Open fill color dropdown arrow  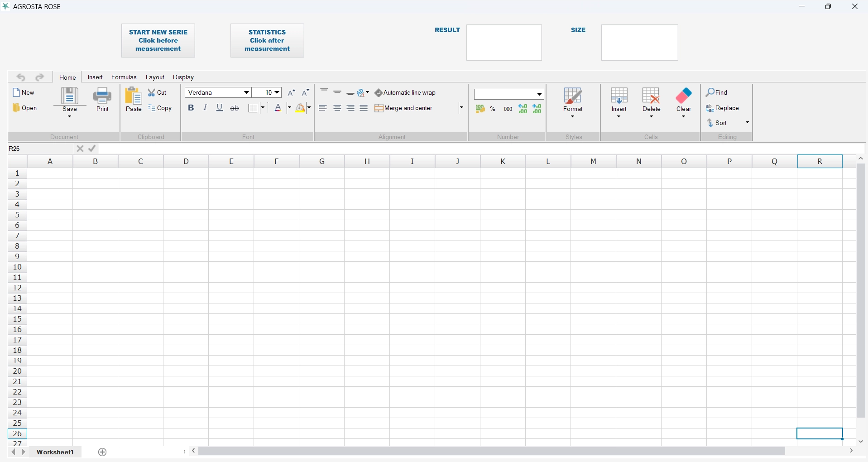[309, 108]
